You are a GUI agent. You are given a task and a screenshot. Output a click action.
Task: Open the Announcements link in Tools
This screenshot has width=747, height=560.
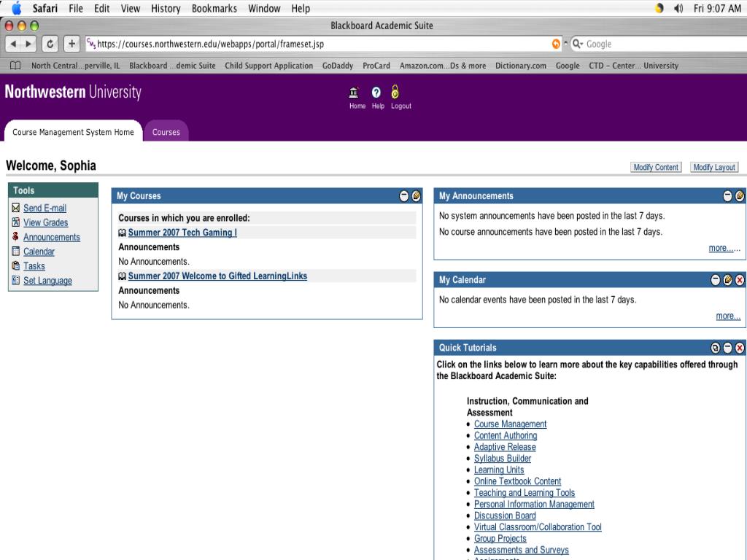(52, 237)
